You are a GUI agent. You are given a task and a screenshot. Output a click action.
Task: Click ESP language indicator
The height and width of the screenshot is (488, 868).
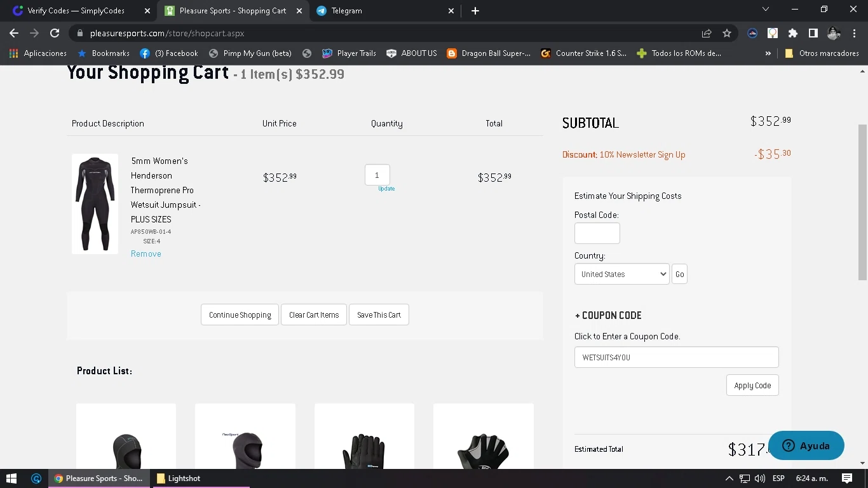pyautogui.click(x=778, y=478)
